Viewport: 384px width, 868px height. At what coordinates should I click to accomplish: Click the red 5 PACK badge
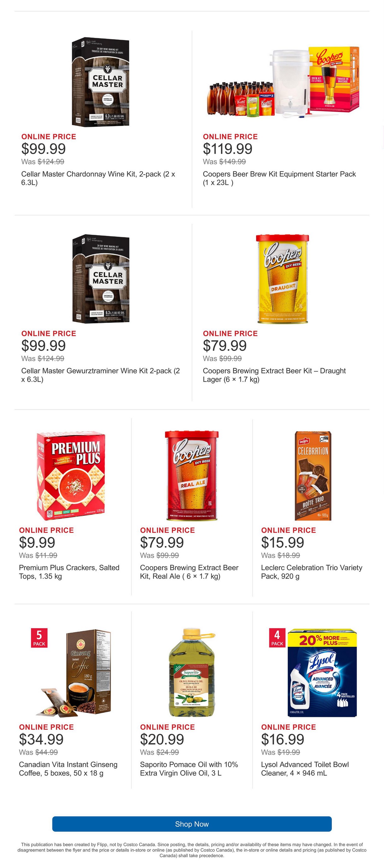pyautogui.click(x=39, y=638)
